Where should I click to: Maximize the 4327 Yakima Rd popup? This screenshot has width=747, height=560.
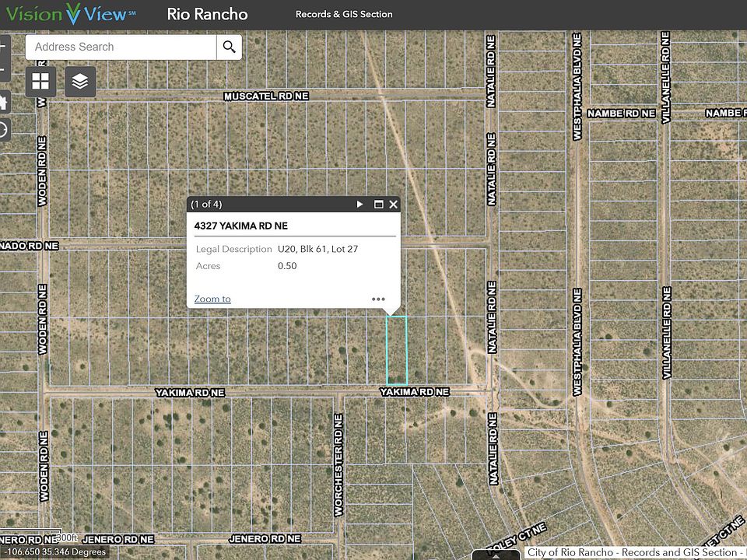pyautogui.click(x=379, y=205)
